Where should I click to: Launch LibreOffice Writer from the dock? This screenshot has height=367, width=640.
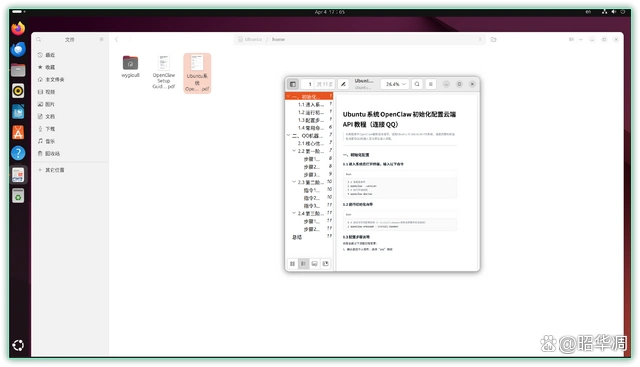[x=18, y=112]
